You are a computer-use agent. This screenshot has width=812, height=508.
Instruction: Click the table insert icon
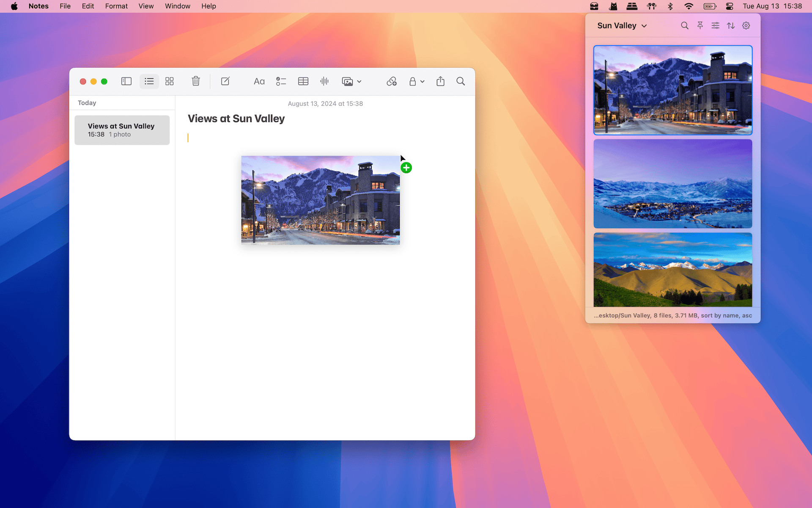[303, 81]
